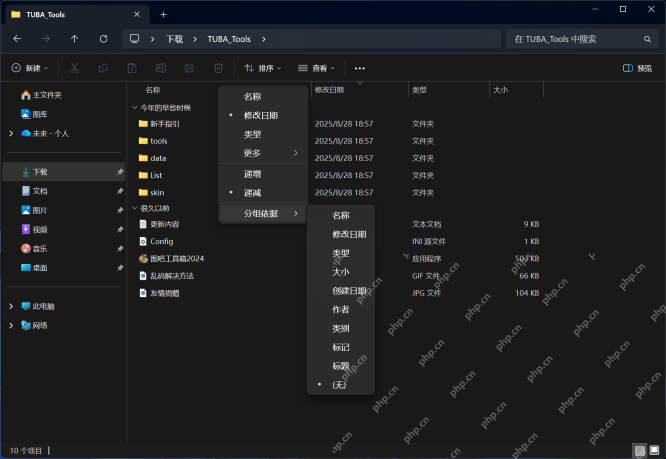
Task: Group by 作者 in submenu
Action: 341,310
